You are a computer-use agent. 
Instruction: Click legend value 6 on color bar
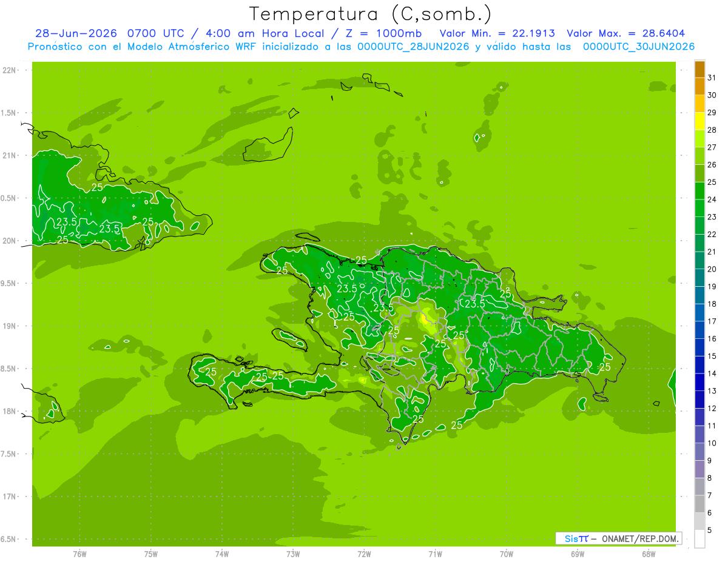click(x=709, y=513)
